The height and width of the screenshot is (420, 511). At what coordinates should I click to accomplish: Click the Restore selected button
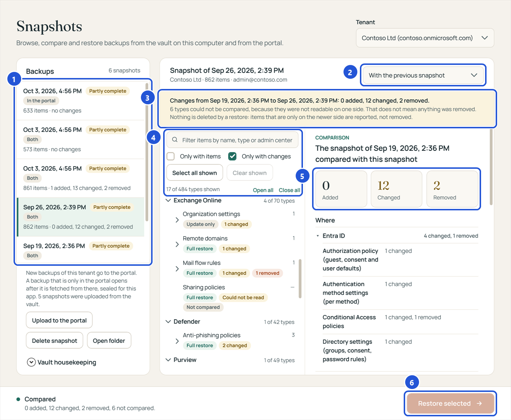450,403
